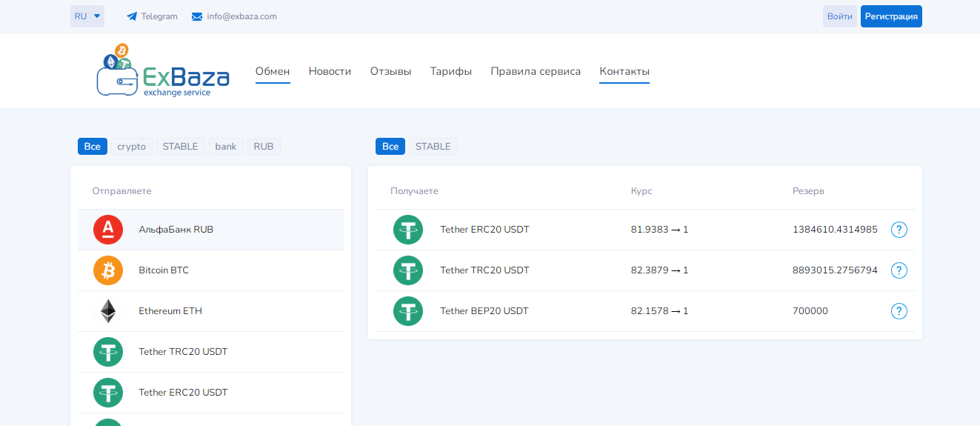
Task: Click the Резерв column header
Action: coord(808,191)
